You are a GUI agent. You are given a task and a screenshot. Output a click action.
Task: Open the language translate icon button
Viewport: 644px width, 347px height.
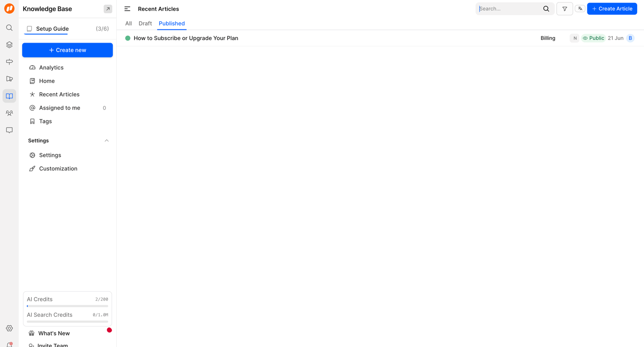pyautogui.click(x=580, y=9)
